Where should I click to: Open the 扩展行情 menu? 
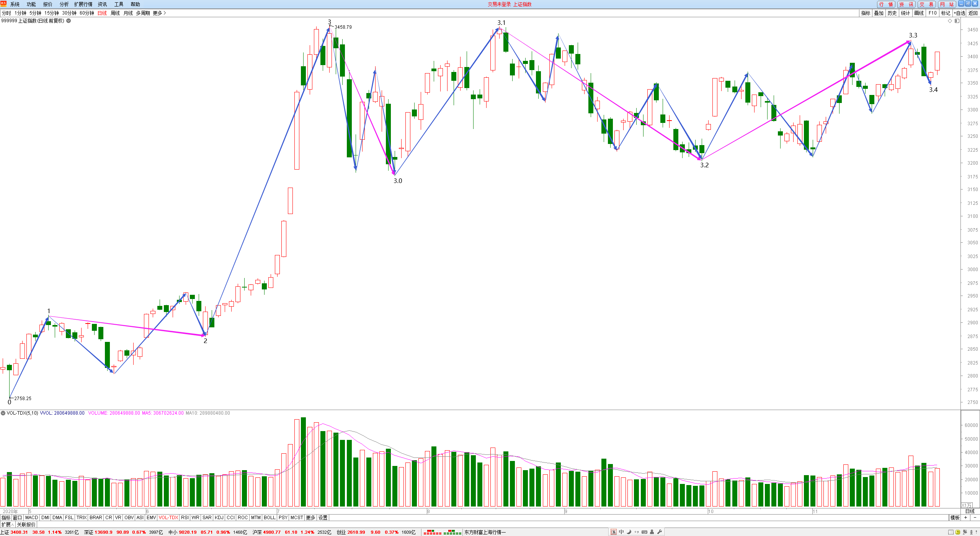pyautogui.click(x=83, y=4)
